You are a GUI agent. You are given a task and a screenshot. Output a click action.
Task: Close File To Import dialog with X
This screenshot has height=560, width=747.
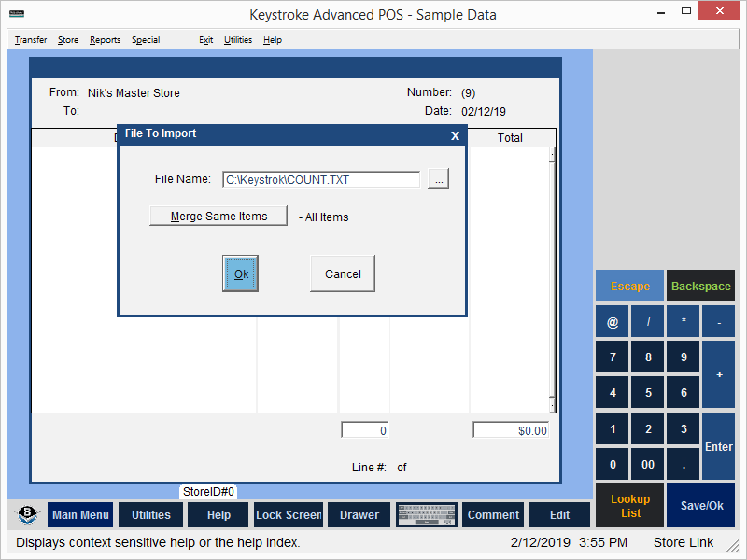(455, 135)
